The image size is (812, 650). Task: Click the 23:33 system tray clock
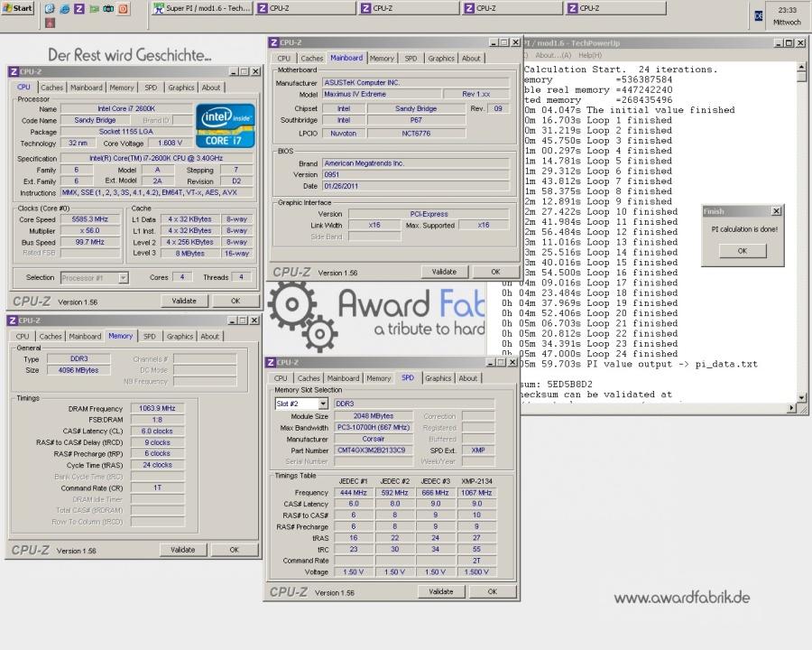(787, 10)
